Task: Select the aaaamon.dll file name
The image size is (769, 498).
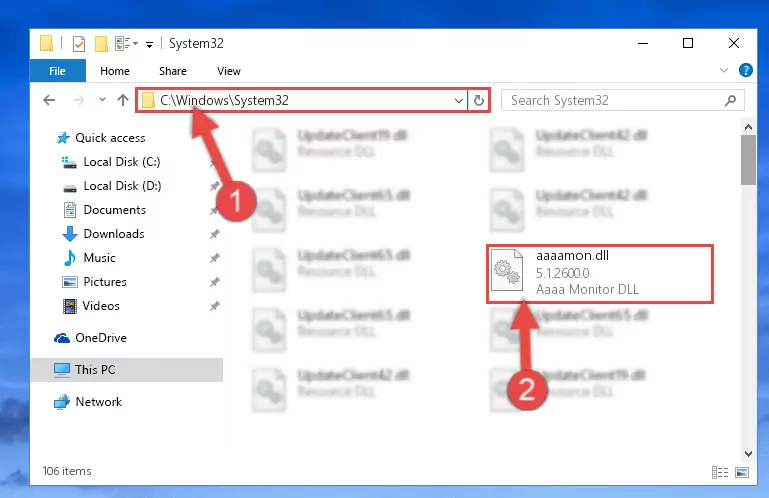Action: click(x=572, y=256)
